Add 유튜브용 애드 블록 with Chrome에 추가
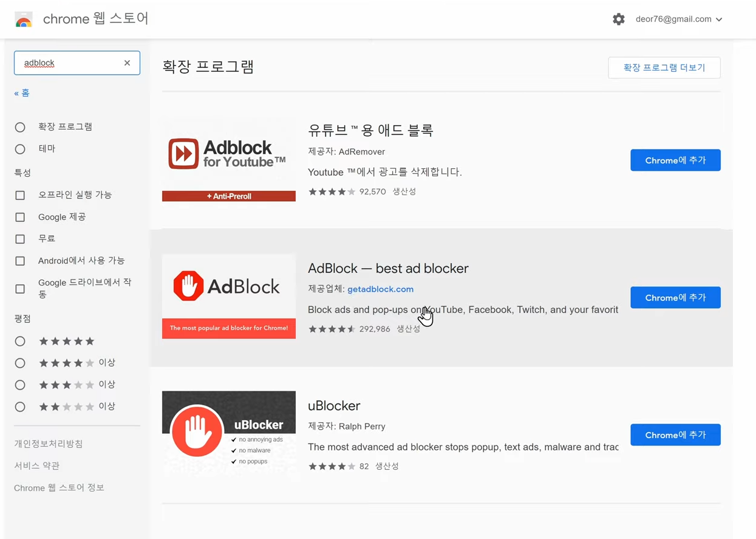756x539 pixels. [x=675, y=160]
